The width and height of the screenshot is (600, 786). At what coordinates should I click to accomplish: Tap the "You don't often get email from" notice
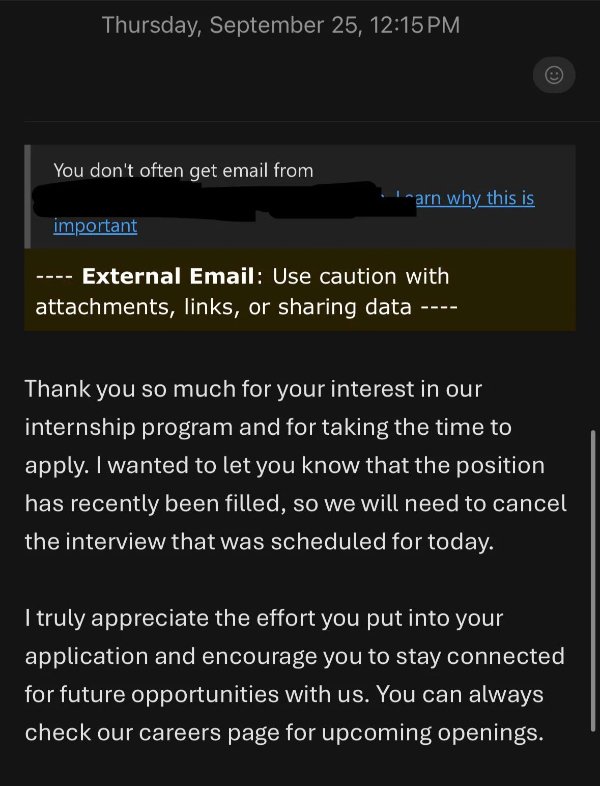[183, 170]
